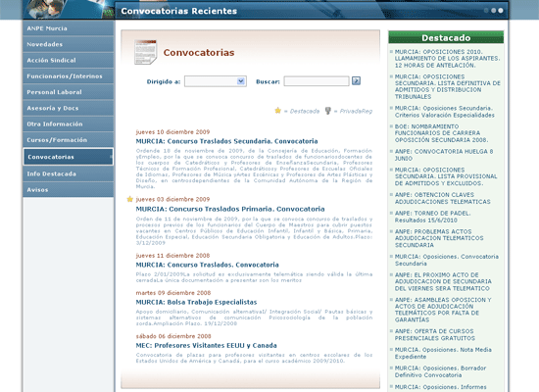The image size is (539, 392).
Task: Open the Avisos menu item
Action: coord(68,190)
